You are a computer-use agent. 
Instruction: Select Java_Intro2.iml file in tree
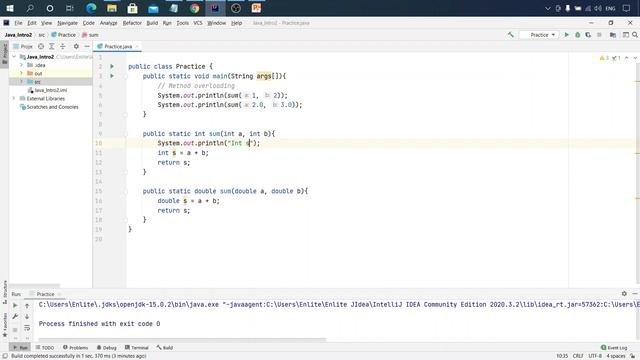[47, 90]
